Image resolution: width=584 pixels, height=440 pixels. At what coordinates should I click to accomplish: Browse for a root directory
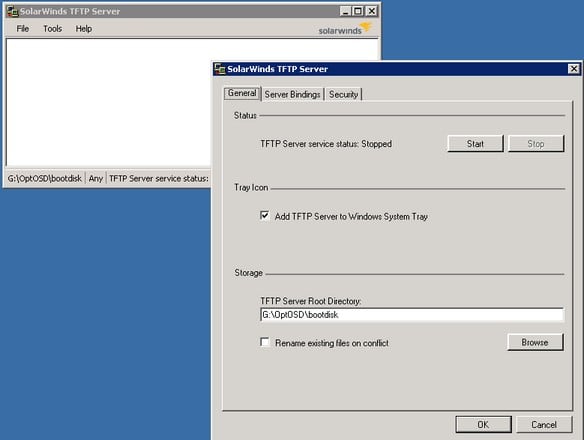(x=535, y=342)
